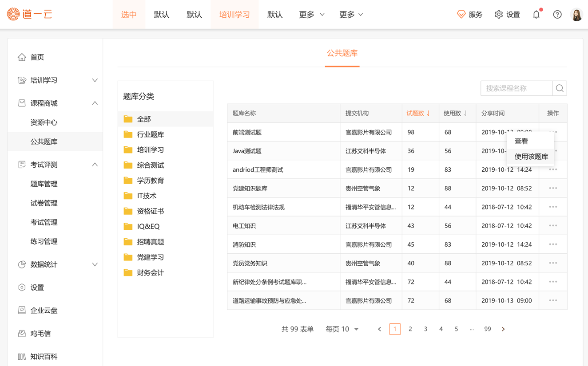Viewport: 588px width, 366px height.
Task: Sort by 使用数 column
Action: tap(455, 114)
